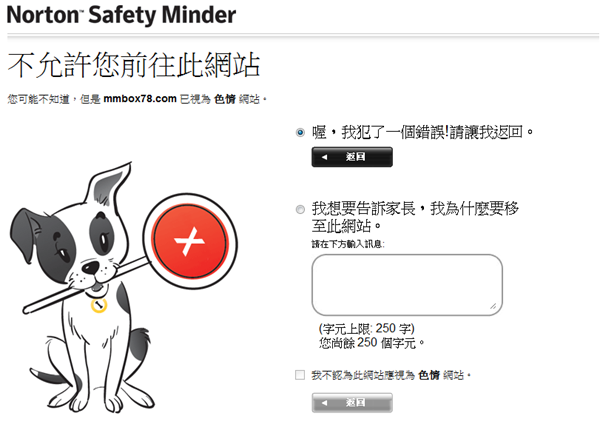Click the arrow on the gray back button
Viewport: 600px width, 430px height.
[x=324, y=402]
